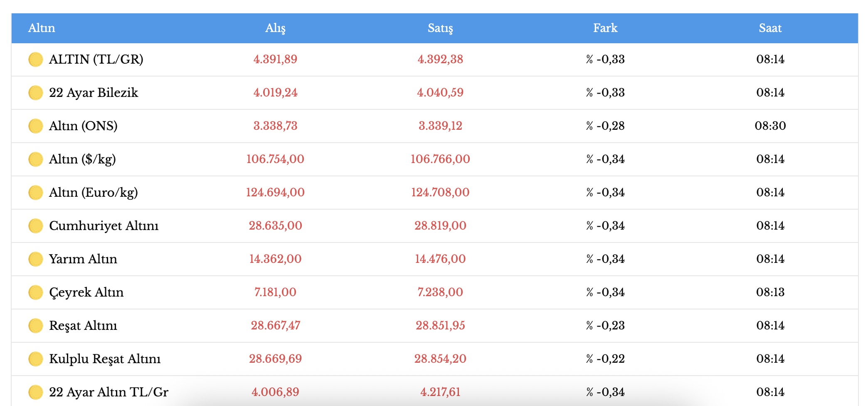
Task: Click the Saat column header
Action: coord(770,28)
